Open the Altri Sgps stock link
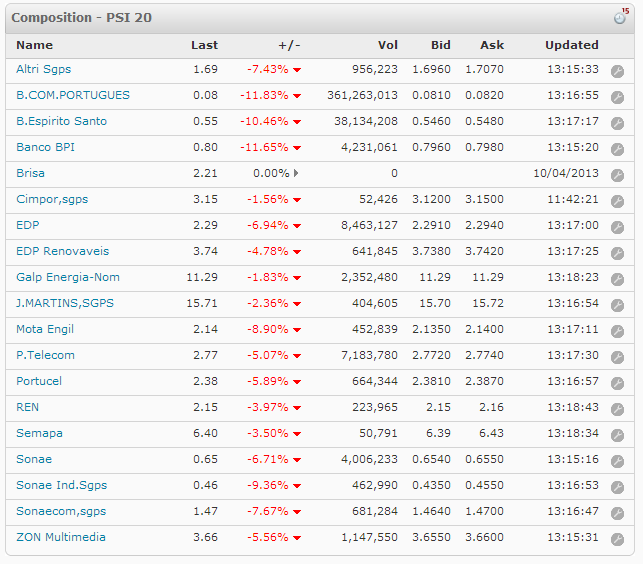Image resolution: width=643 pixels, height=564 pixels. 43,69
